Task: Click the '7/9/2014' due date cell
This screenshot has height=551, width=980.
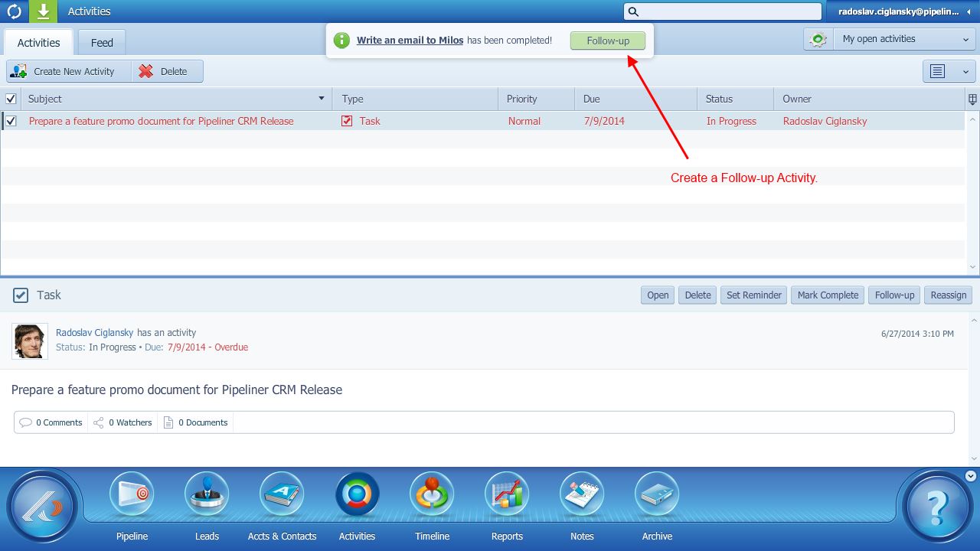Action: [x=604, y=121]
